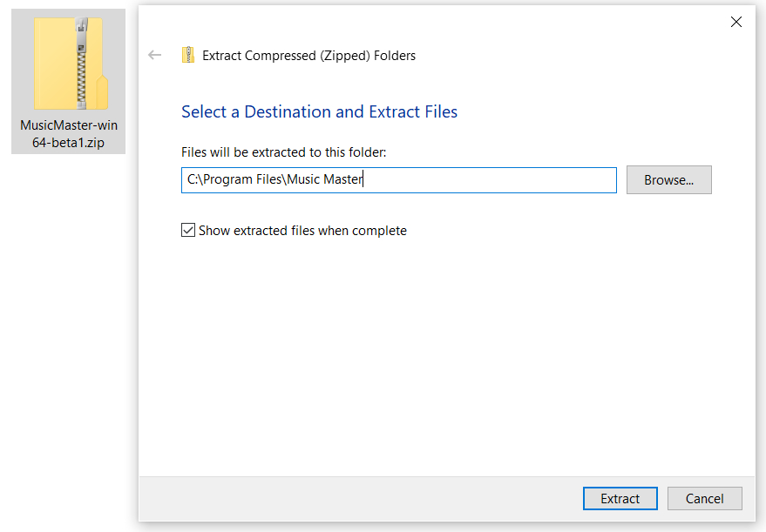Click the MusicMaster-win64-beta1.zip file name label
Screen dimensions: 766x532
[69, 134]
